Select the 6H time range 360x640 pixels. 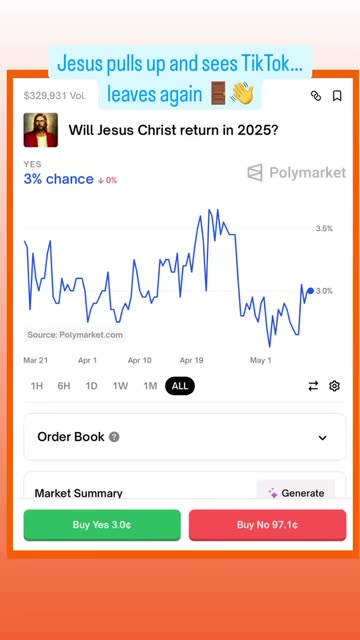coord(64,386)
